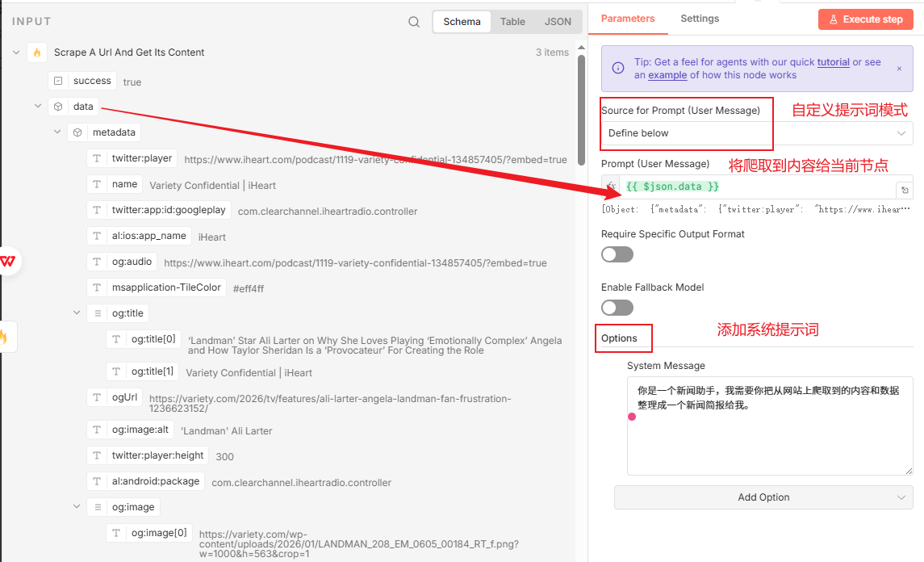The height and width of the screenshot is (562, 924).
Task: Open the Source for Prompt dropdown
Action: tap(757, 133)
